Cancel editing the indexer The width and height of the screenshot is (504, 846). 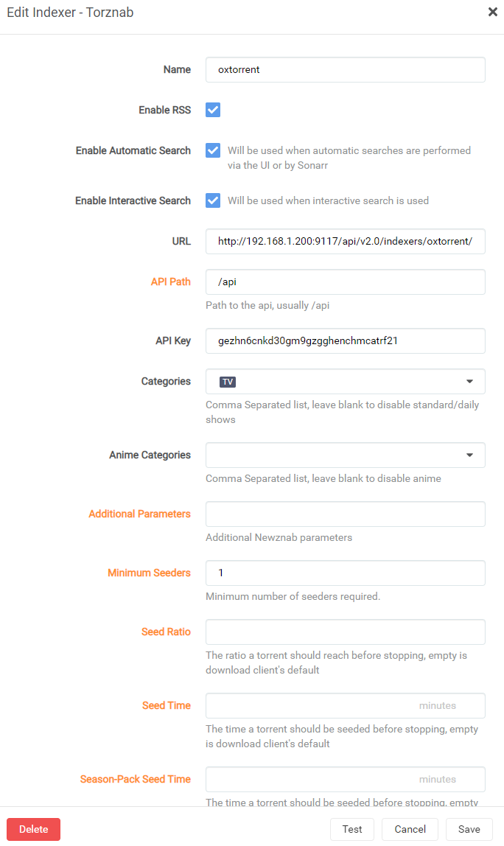click(x=410, y=829)
